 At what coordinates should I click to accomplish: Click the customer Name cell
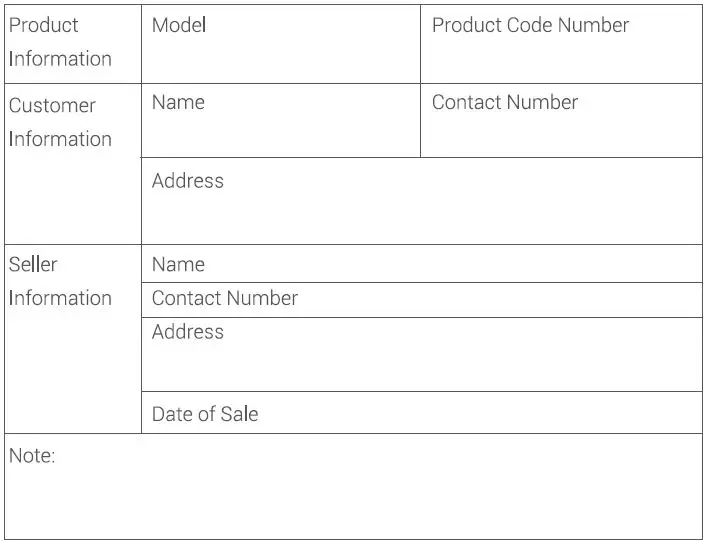[280, 130]
